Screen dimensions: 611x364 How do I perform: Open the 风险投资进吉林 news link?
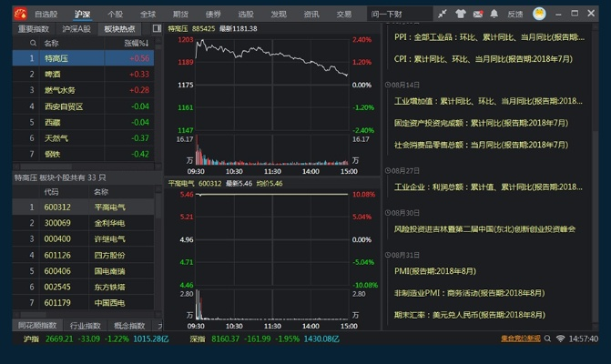coord(484,229)
